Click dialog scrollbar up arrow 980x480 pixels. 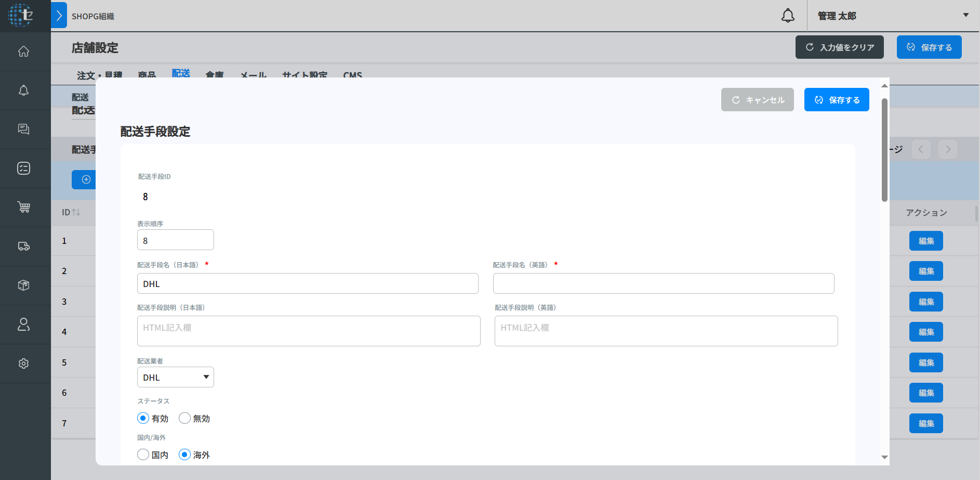884,86
